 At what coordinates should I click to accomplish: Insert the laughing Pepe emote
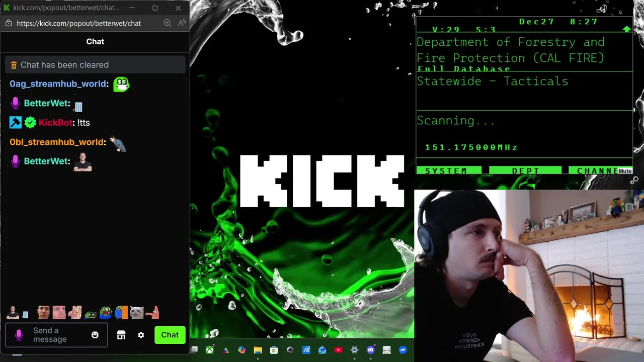coord(106,313)
